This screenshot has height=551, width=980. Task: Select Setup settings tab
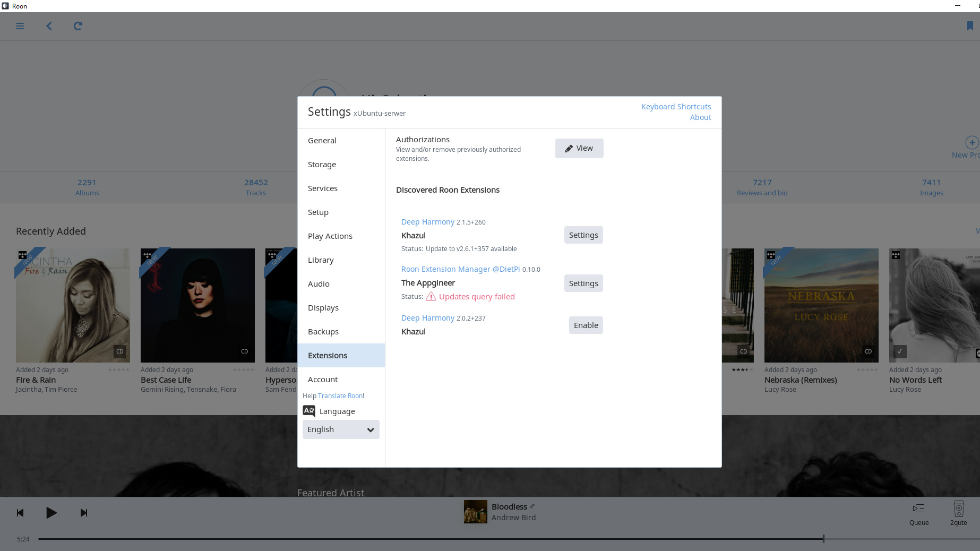(x=341, y=212)
